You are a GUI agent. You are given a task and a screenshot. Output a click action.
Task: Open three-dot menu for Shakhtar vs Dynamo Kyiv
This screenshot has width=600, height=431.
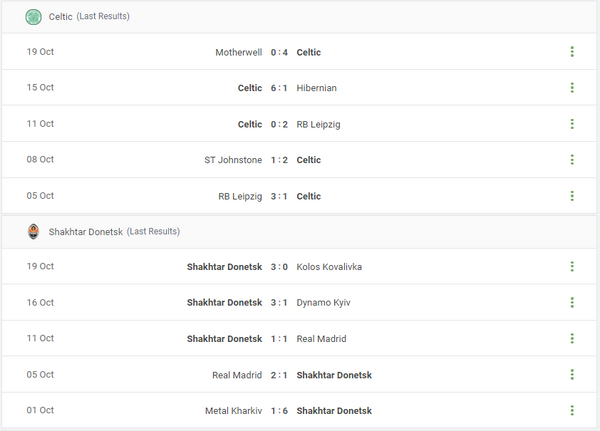coord(572,303)
